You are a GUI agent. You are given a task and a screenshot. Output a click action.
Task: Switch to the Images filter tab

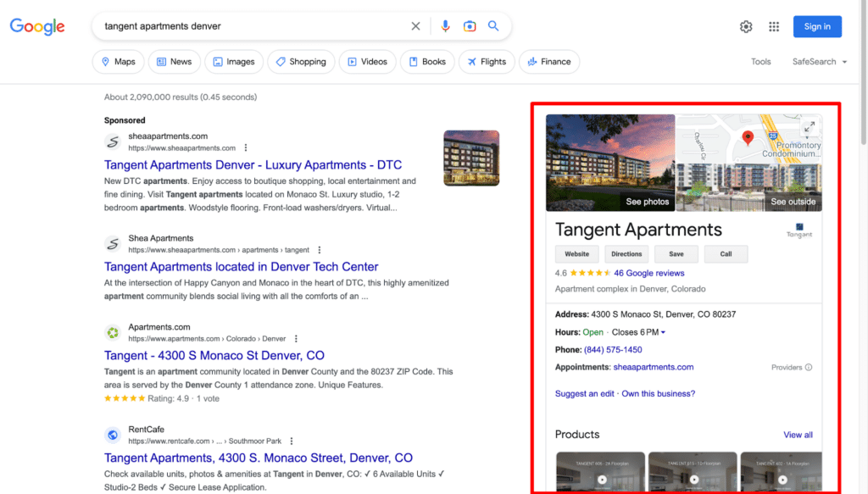coord(234,61)
